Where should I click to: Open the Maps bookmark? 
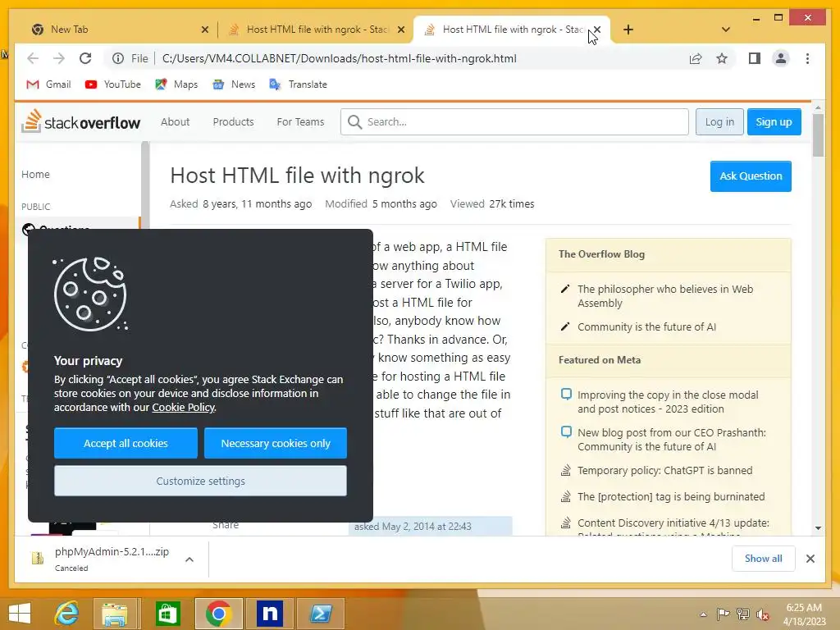[176, 84]
